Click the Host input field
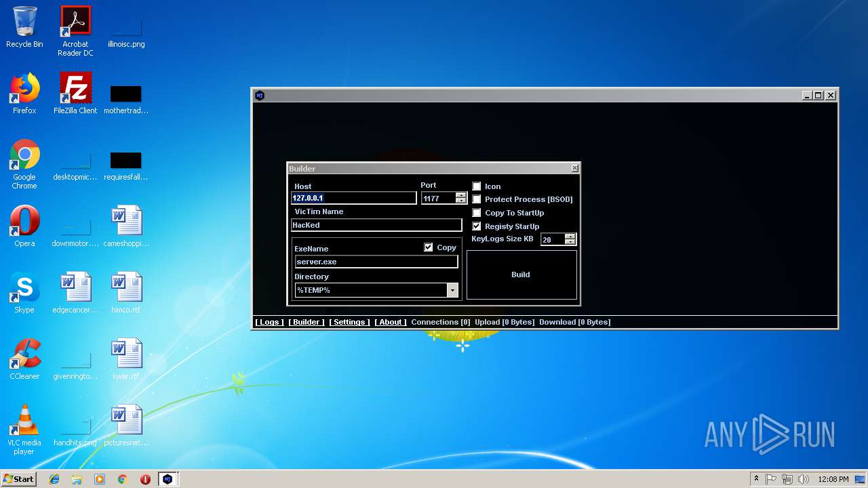Image resolution: width=868 pixels, height=488 pixels. click(x=354, y=198)
